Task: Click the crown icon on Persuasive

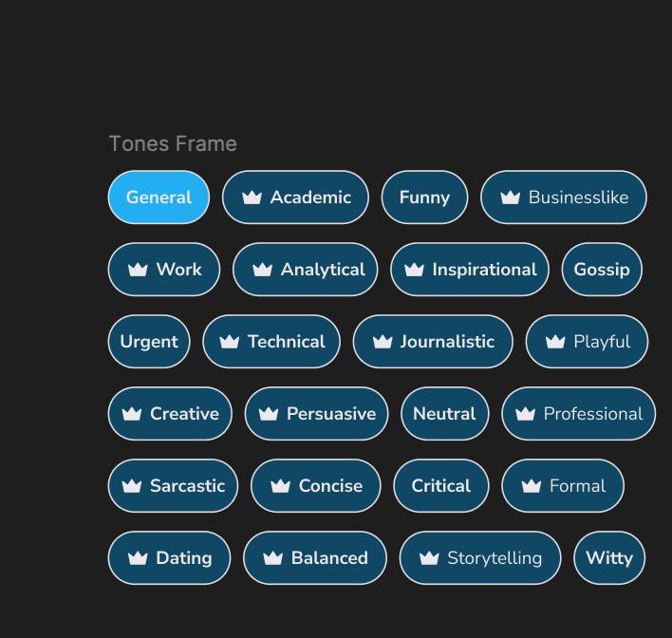Action: click(x=269, y=414)
